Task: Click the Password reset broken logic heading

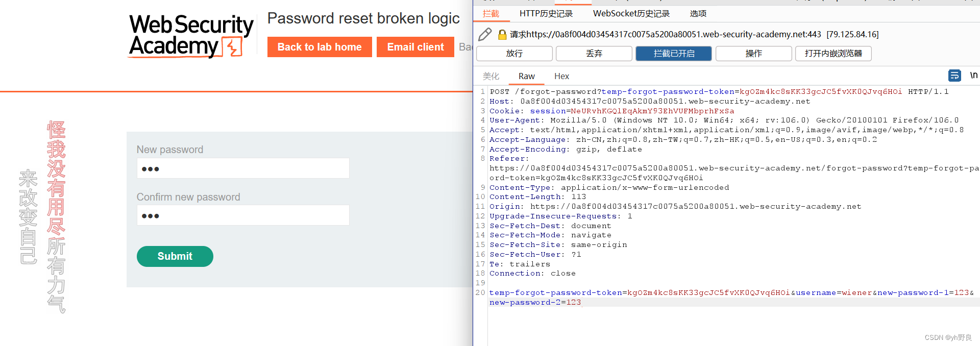Action: point(363,18)
